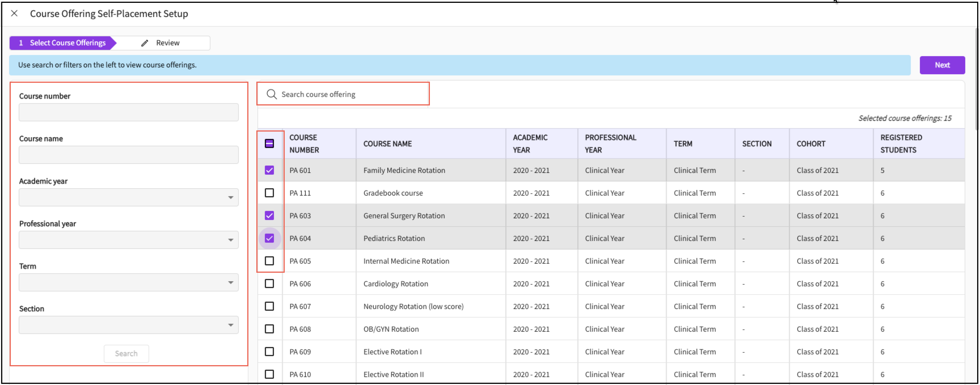Uncheck the PA 604 Pediatrics Rotation checkbox
This screenshot has width=980, height=385.
click(269, 238)
